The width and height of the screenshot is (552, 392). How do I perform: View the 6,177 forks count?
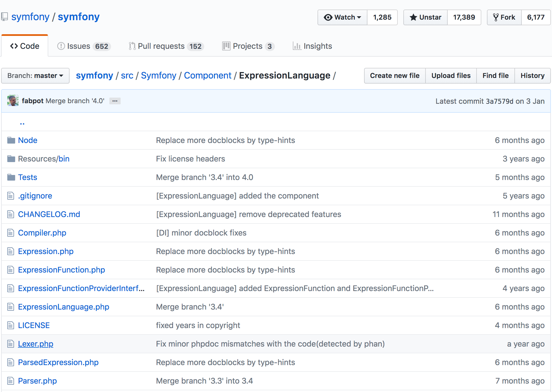pyautogui.click(x=536, y=17)
